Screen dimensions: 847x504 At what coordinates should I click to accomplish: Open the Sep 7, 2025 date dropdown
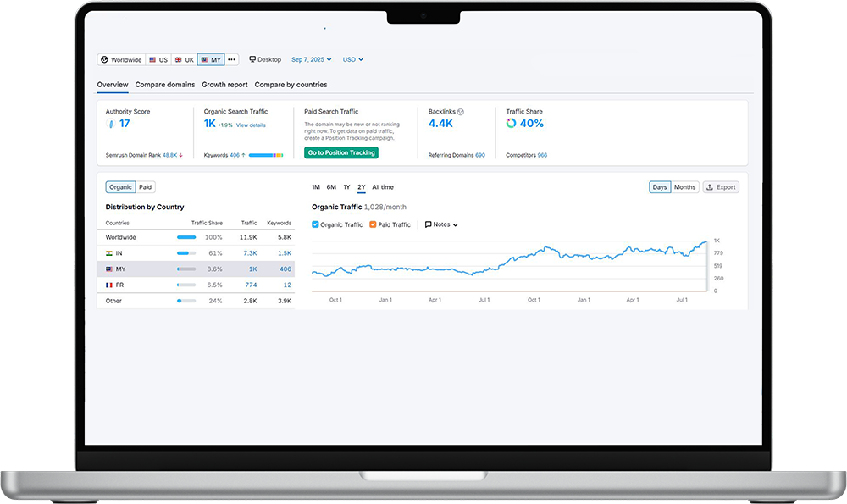pos(311,60)
